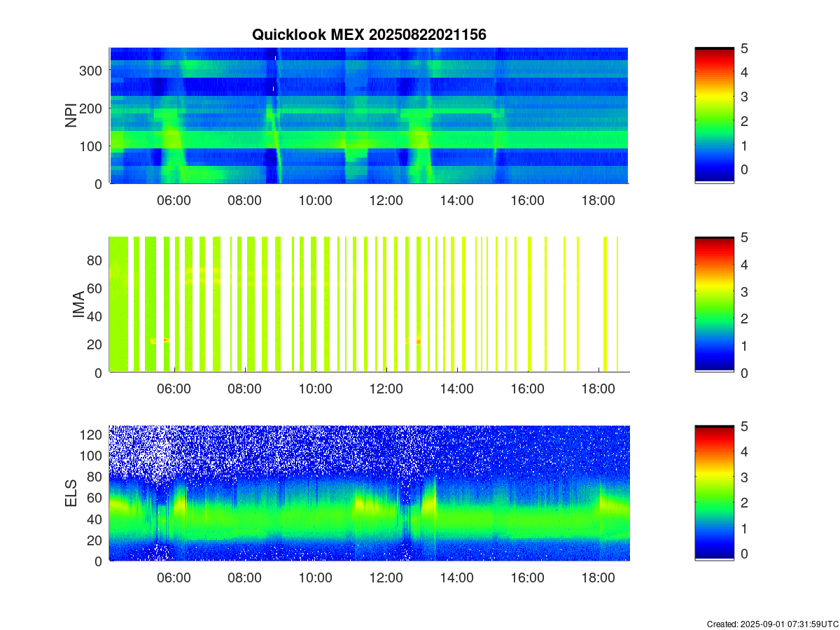This screenshot has height=630, width=840.
Task: Click the 80 tick on IMA y-axis
Action: click(x=96, y=260)
